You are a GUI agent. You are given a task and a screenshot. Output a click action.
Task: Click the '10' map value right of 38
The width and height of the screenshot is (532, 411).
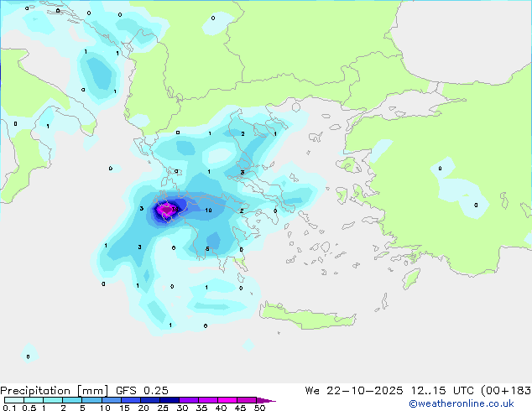tap(208, 211)
